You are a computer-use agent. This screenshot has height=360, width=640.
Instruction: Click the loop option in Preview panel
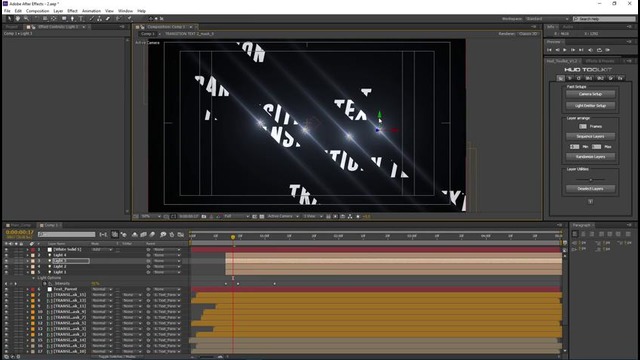pyautogui.click(x=599, y=50)
